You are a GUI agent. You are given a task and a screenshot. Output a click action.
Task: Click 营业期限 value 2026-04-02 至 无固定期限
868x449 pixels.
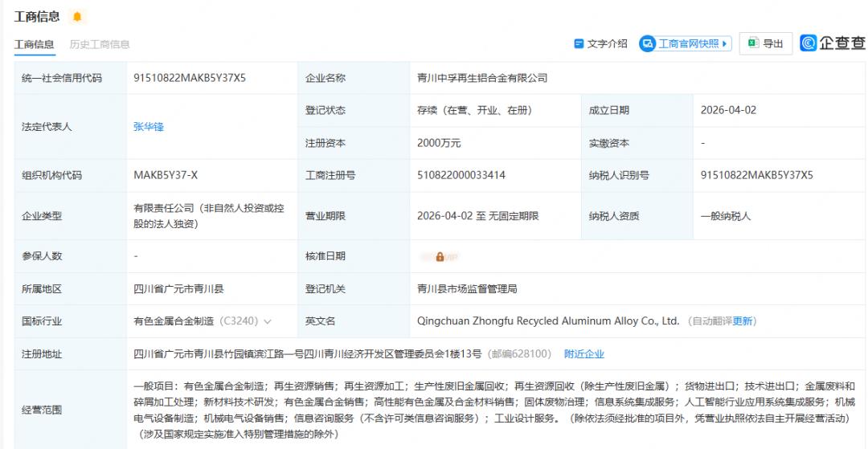click(x=478, y=216)
